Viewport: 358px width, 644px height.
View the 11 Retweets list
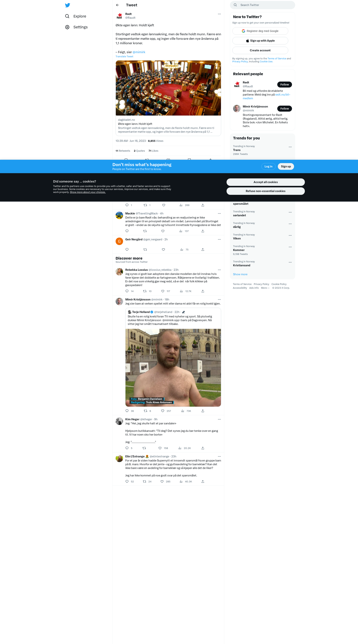(x=123, y=151)
